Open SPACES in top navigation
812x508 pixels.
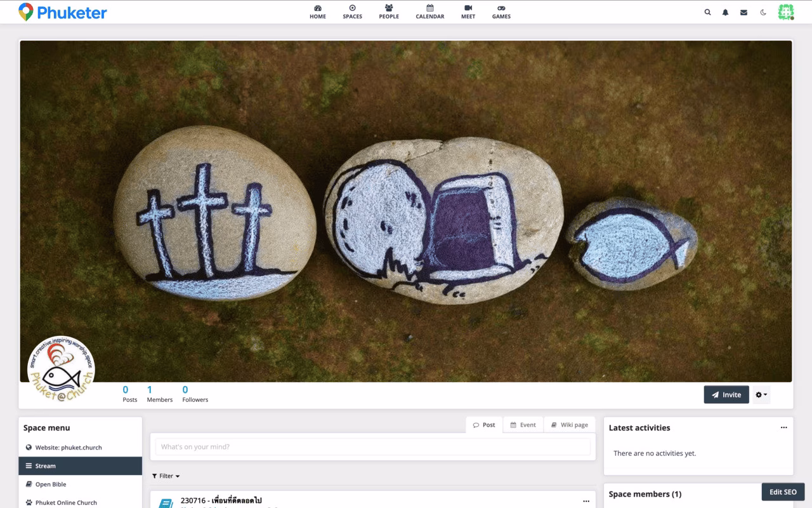click(x=352, y=12)
